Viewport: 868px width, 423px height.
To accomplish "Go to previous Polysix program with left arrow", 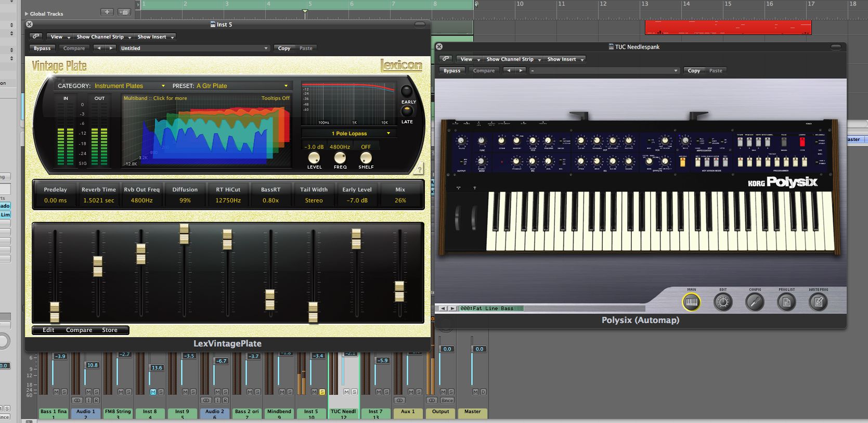I will tap(443, 309).
